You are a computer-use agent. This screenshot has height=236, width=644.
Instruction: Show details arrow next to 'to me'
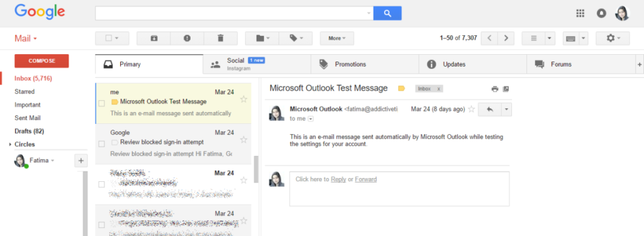[311, 119]
